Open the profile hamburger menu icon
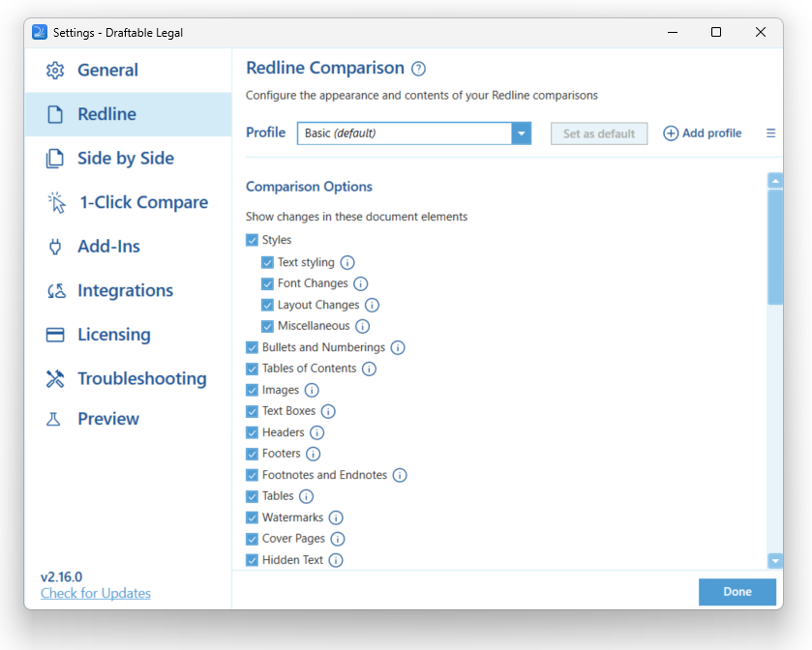812x650 pixels. (x=770, y=133)
